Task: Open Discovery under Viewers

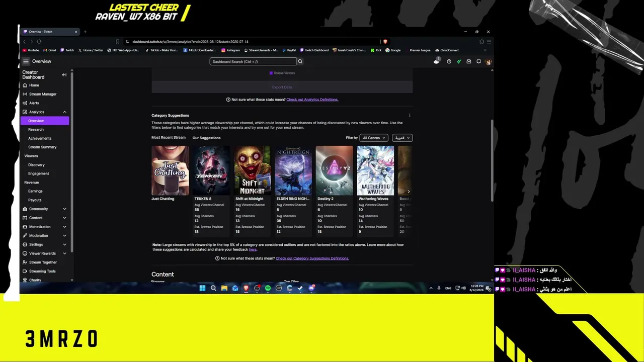Action: (36, 165)
